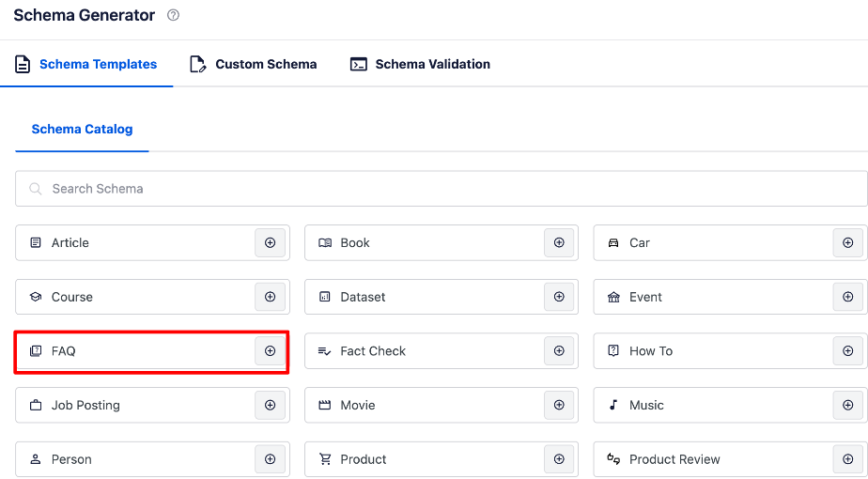Select the FAQ schema card
This screenshot has height=479, width=868.
152,351
